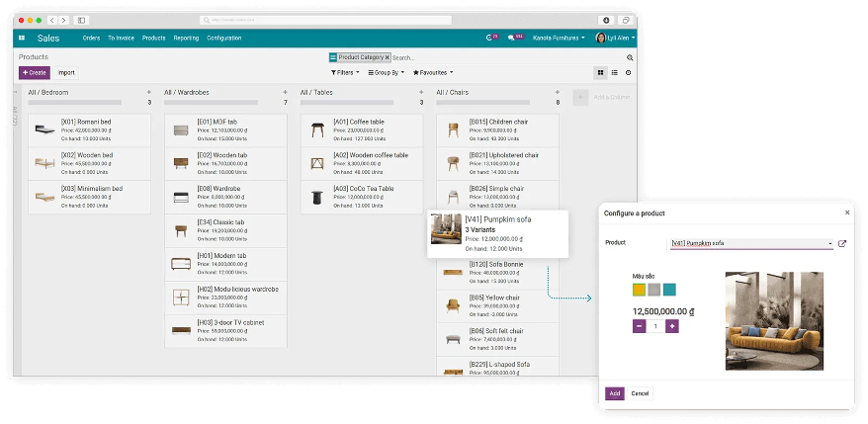This screenshot has height=424, width=868.
Task: Open the apps grid menu icon
Action: 22,38
